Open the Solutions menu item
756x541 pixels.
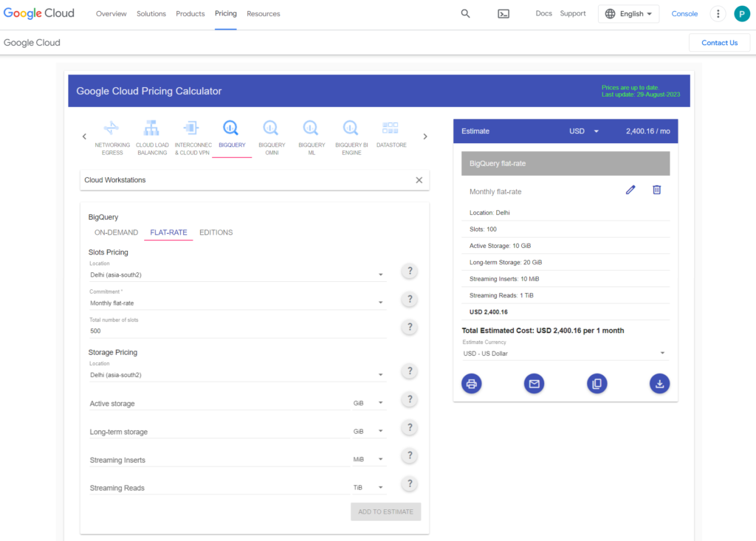click(x=151, y=14)
